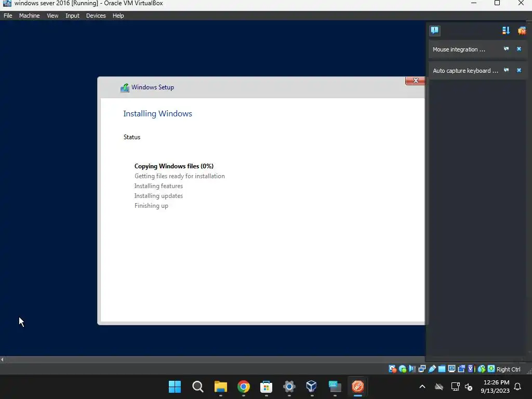
Task: Open the File menu in VirtualBox
Action: [x=8, y=16]
